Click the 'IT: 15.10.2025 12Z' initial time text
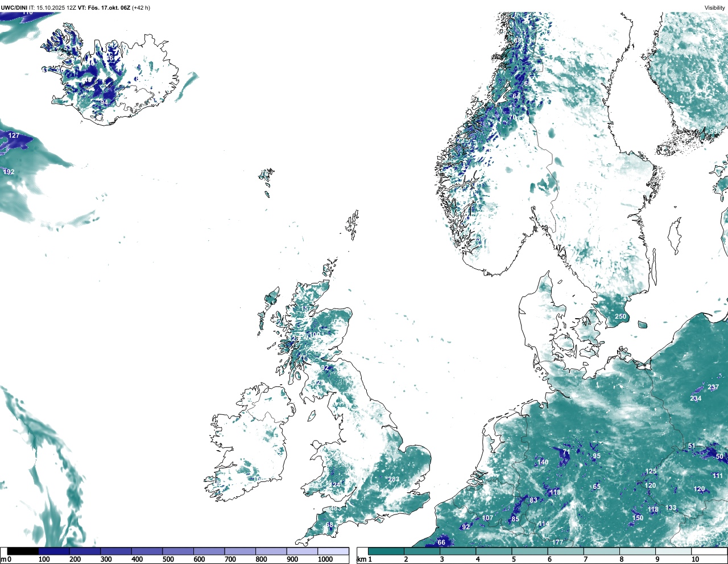Screen dimensions: 728x564 (x=53, y=8)
